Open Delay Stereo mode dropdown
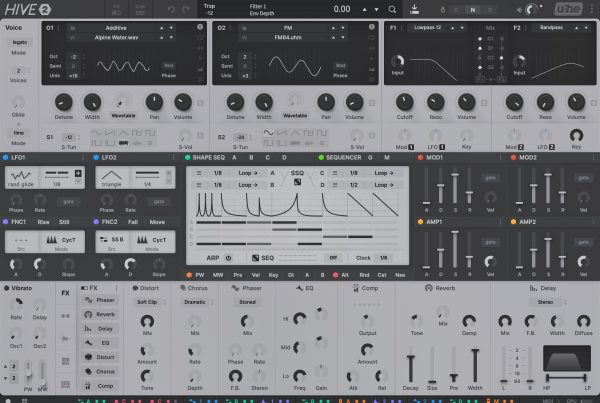This screenshot has height=403, width=600. pos(545,302)
